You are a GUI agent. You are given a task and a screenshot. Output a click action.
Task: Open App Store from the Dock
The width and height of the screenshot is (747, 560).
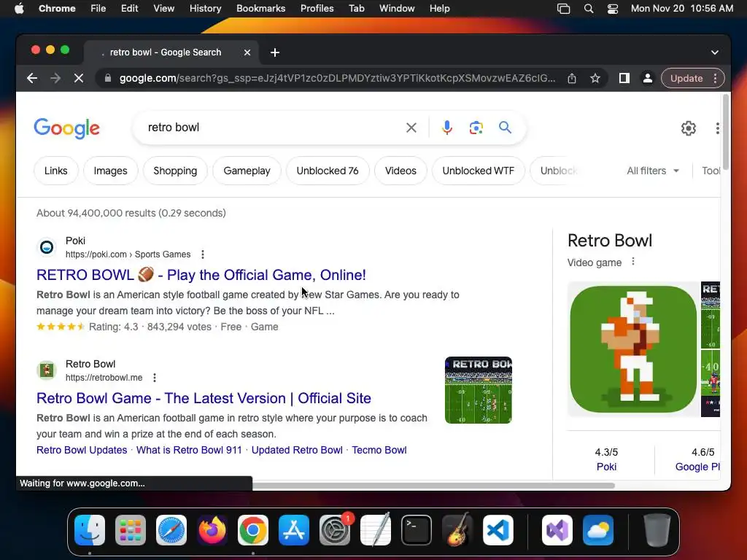(293, 530)
